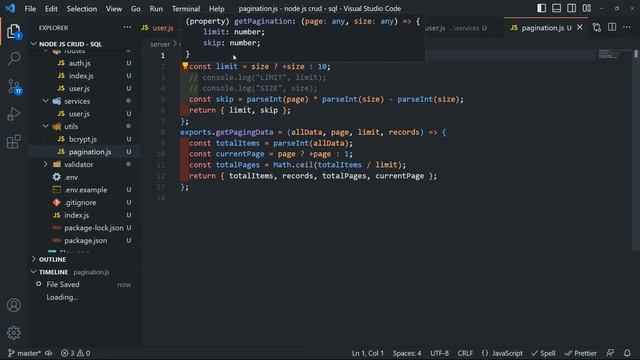The image size is (640, 360).
Task: Open package-lock.json file
Action: [x=94, y=228]
